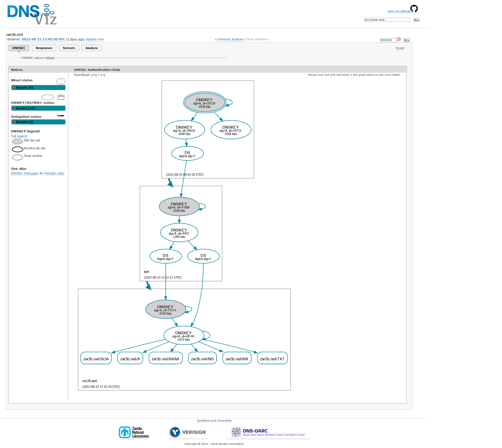Image resolution: width=502 pixels, height=448 pixels.
Task: Show the DNSSEC options
Action: [x=50, y=58]
